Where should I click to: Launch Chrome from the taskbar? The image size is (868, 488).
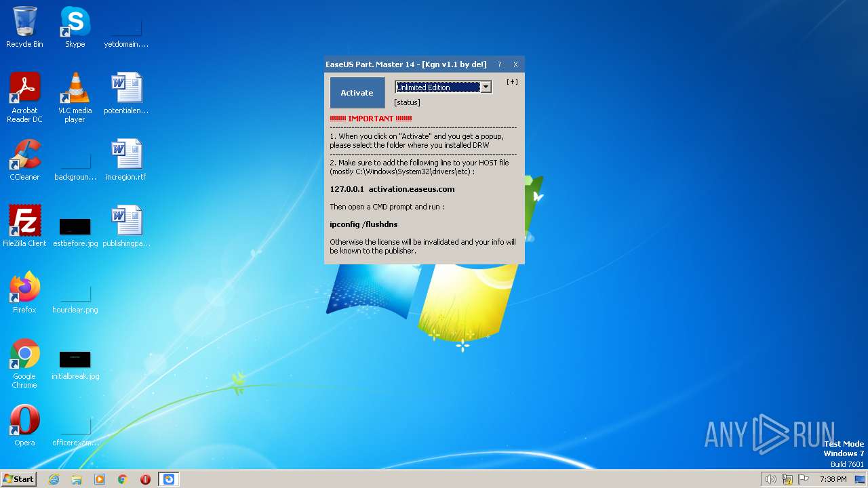click(123, 479)
